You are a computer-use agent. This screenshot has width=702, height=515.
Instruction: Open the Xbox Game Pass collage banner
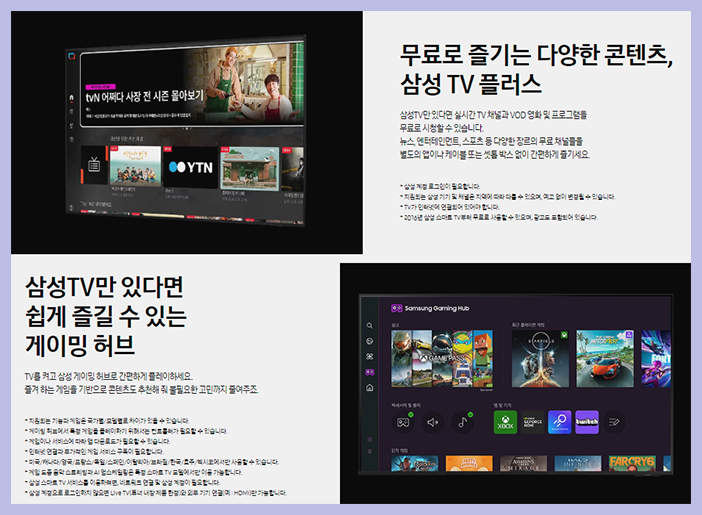coord(442,359)
